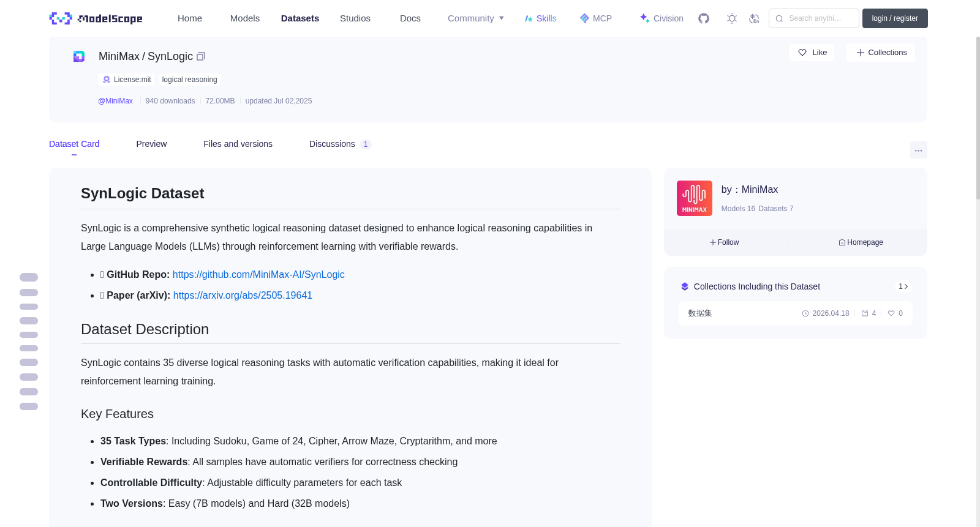Switch to the Preview tab
The image size is (980, 527).
coord(151,144)
